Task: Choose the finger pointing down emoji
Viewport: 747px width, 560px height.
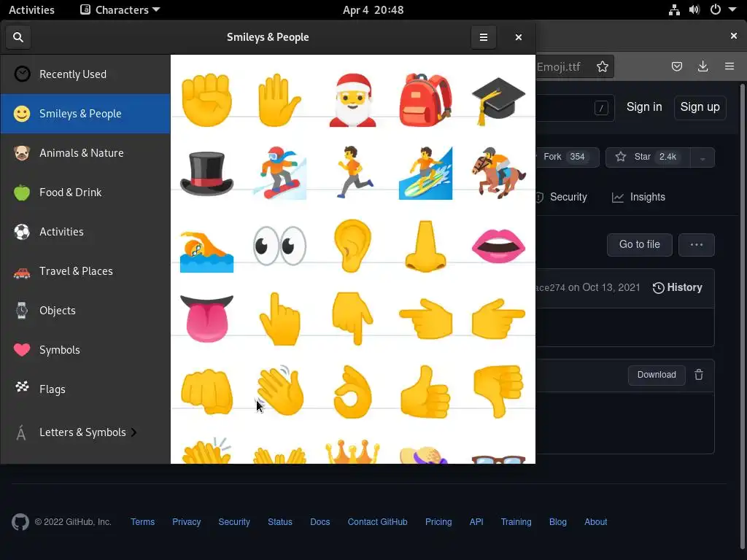Action: pos(352,319)
